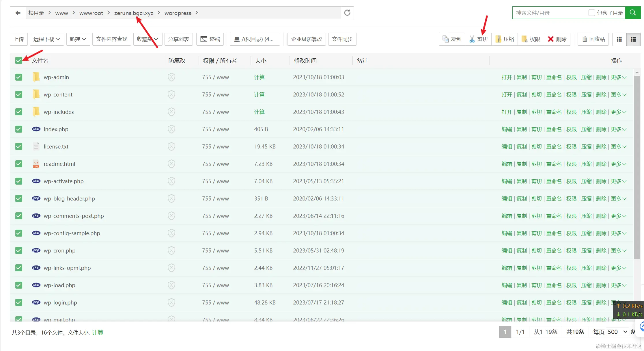This screenshot has height=351, width=644.
Task: Open the Share list (分享列表)
Action: [179, 39]
